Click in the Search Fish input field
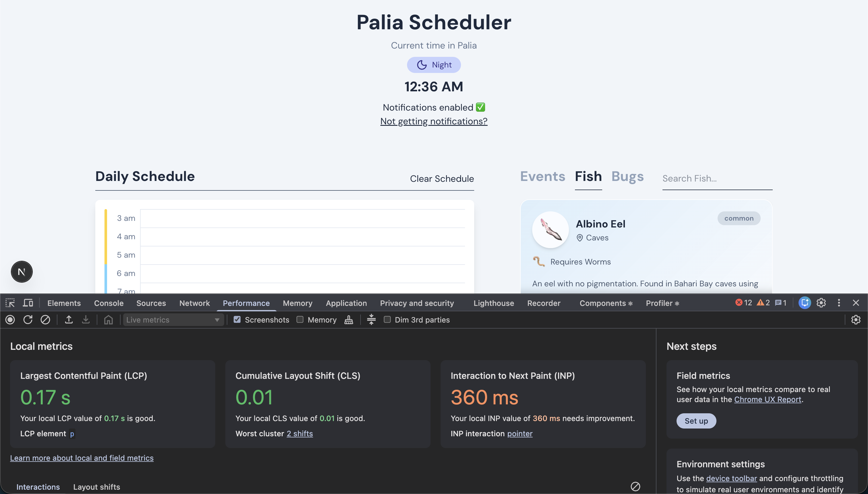Viewport: 868px width, 494px height. click(x=717, y=178)
